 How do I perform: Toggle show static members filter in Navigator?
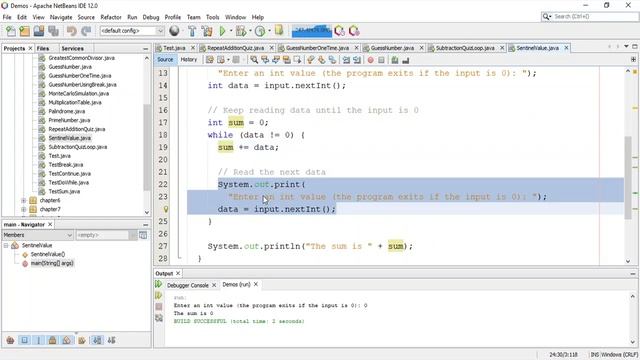[39, 340]
